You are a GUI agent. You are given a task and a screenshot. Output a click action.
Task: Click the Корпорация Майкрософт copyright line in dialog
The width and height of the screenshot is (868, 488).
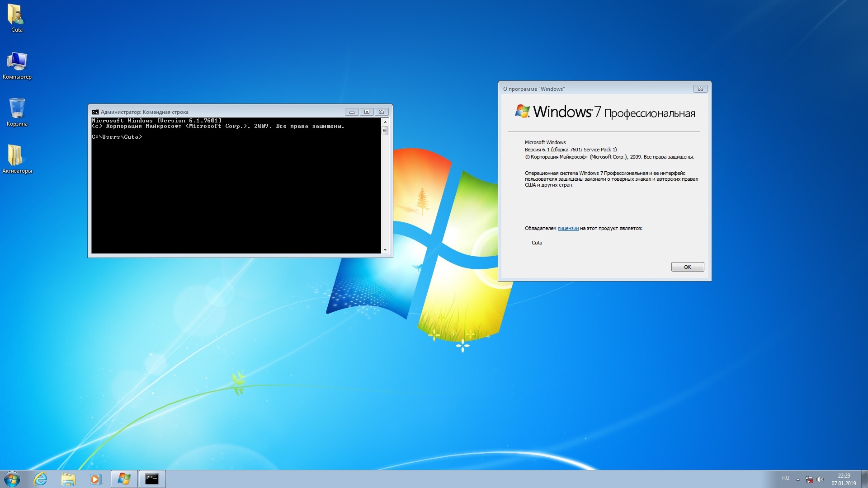(609, 157)
